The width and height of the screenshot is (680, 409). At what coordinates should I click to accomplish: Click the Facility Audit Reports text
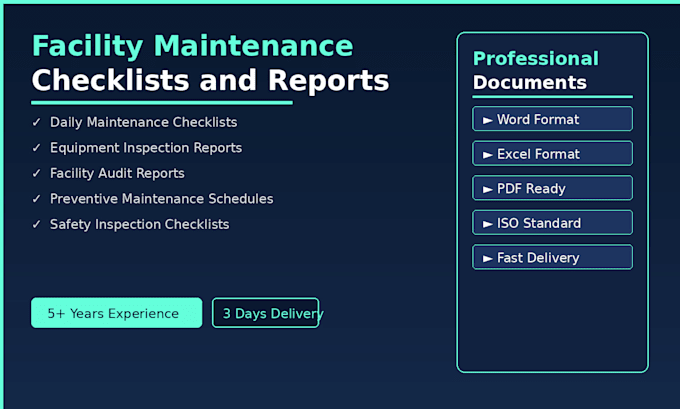117,173
